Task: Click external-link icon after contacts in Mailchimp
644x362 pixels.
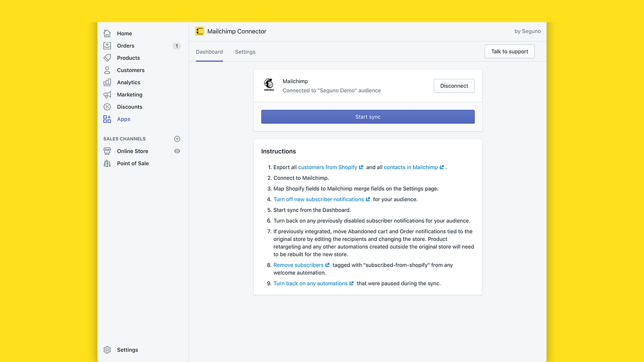Action: coord(442,167)
